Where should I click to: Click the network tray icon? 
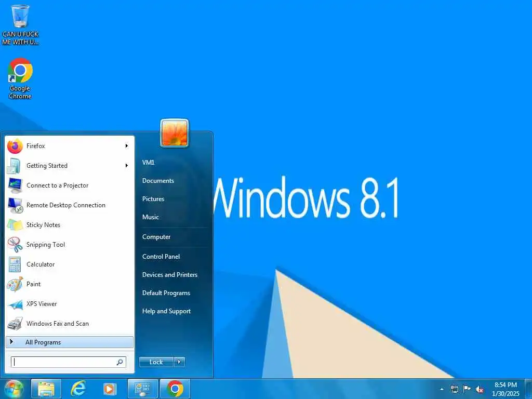[x=455, y=389]
